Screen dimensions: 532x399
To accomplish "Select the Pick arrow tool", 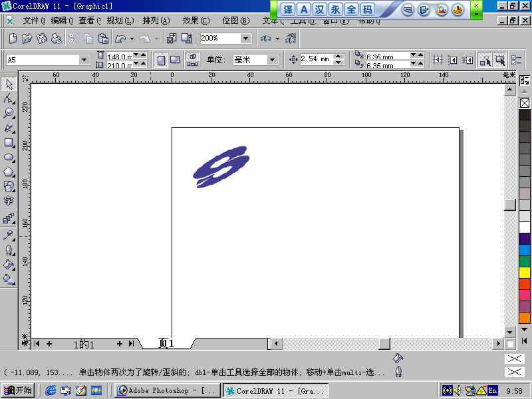I will (x=9, y=84).
